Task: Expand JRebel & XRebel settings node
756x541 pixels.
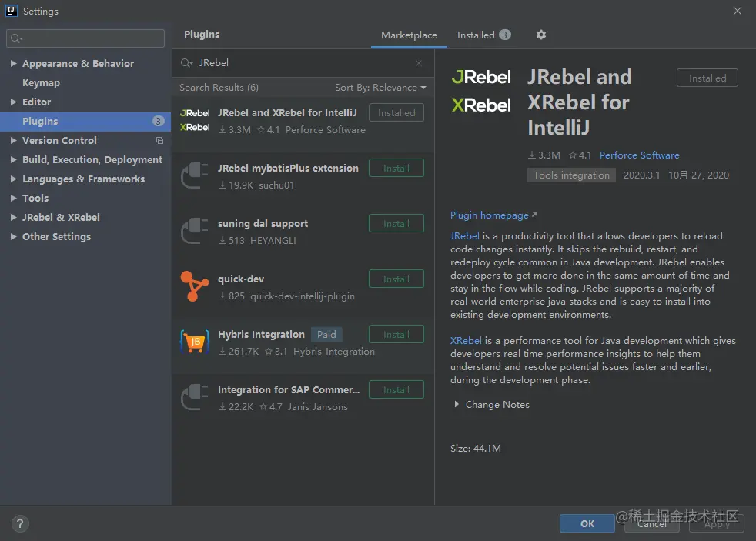Action: click(x=14, y=217)
